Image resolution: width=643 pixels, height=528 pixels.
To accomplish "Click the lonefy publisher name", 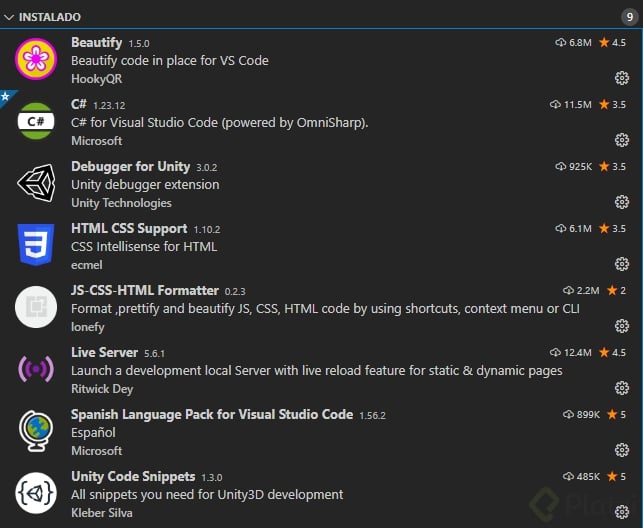I will (88, 327).
